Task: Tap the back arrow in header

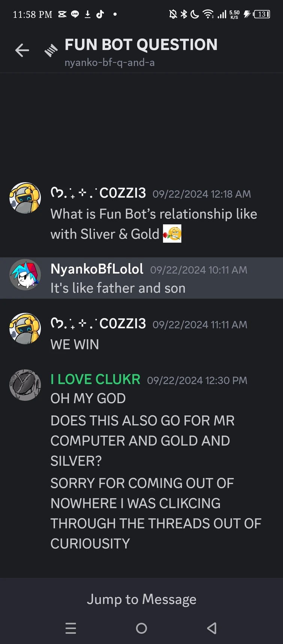Action: pos(22,50)
